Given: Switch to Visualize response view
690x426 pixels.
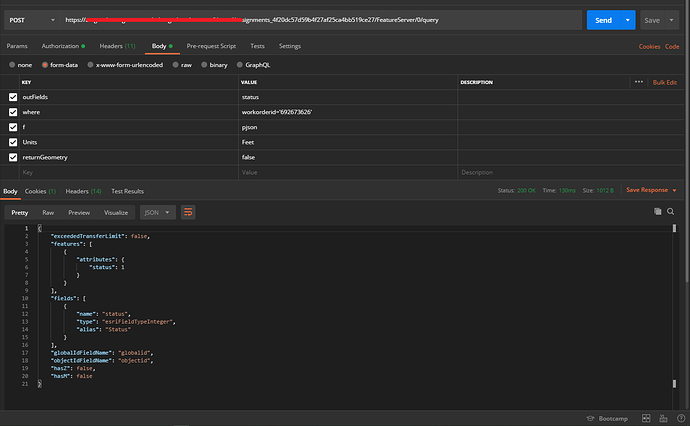Looking at the screenshot, I should pos(116,213).
